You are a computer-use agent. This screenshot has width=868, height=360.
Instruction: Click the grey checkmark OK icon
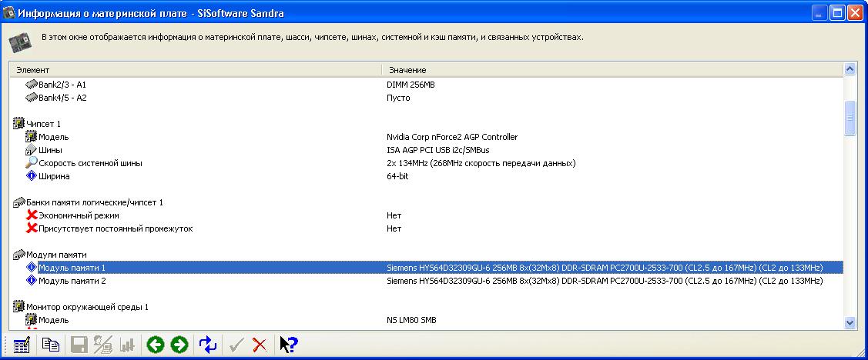point(236,345)
